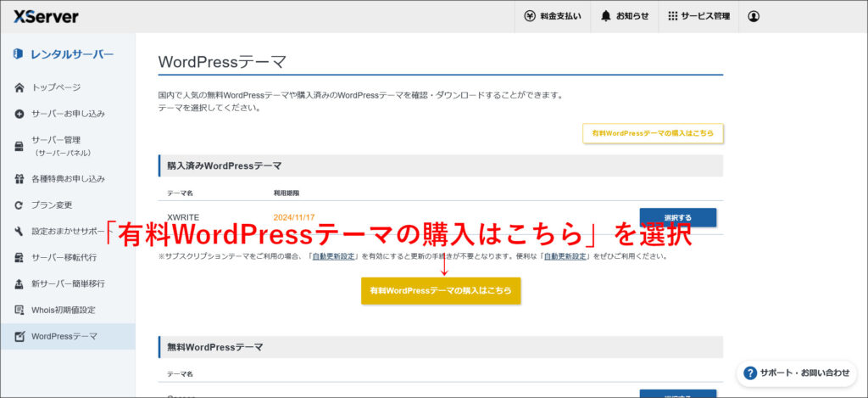Click the expiry date 2024/11/17
Screen dimensions: 868x398
click(294, 217)
